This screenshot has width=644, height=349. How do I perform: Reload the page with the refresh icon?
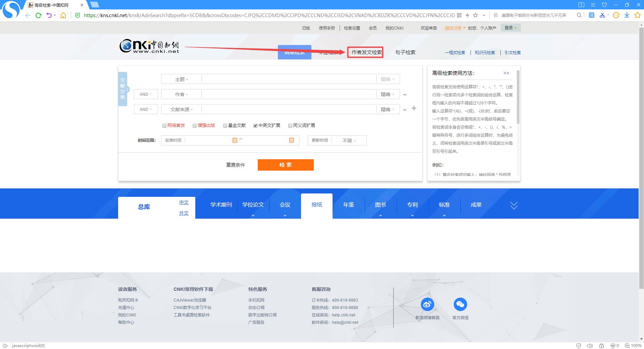click(x=38, y=15)
